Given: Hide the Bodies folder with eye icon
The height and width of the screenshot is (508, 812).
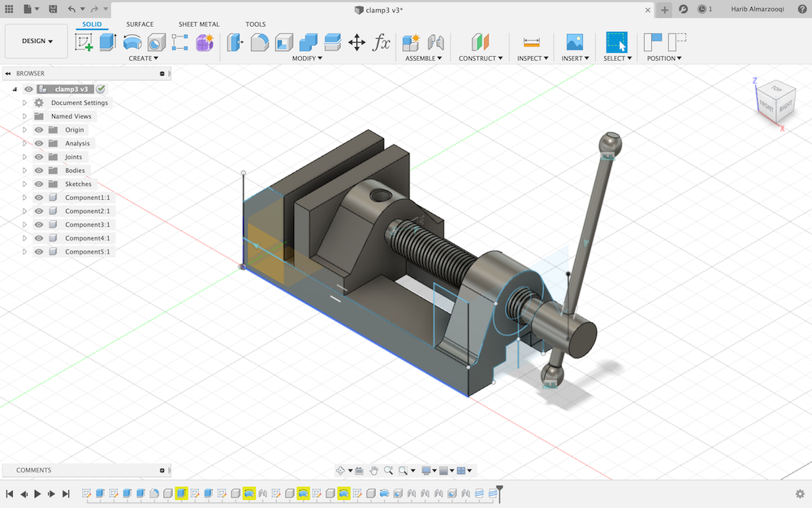Looking at the screenshot, I should pos(39,171).
